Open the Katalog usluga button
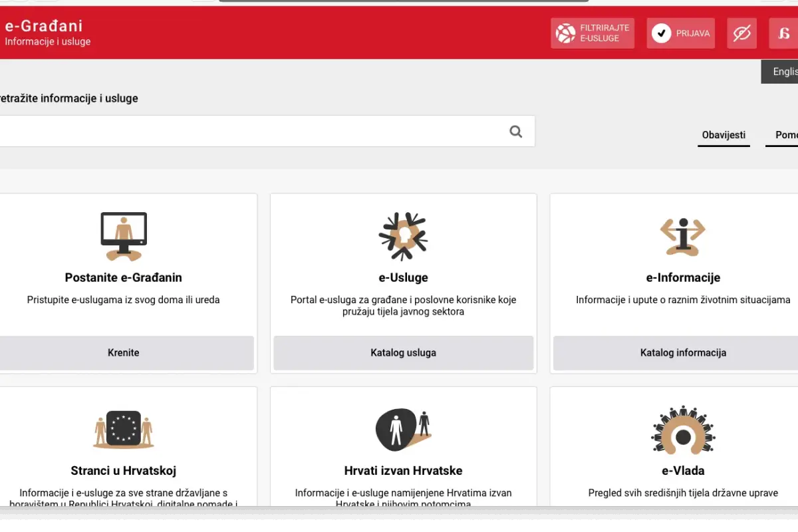798x532 pixels. (404, 352)
